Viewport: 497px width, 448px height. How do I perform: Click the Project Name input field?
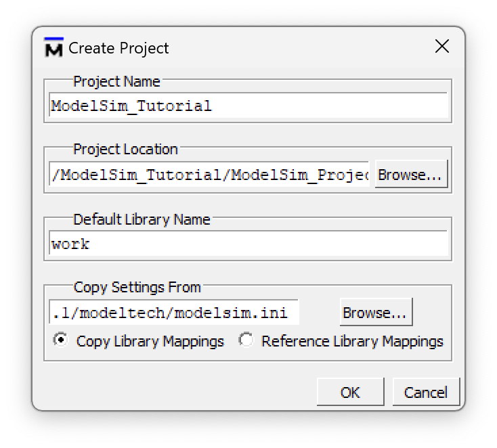tap(248, 106)
